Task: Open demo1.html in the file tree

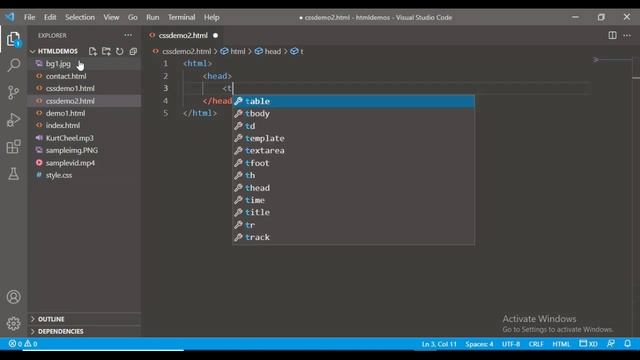Action: tap(84, 113)
